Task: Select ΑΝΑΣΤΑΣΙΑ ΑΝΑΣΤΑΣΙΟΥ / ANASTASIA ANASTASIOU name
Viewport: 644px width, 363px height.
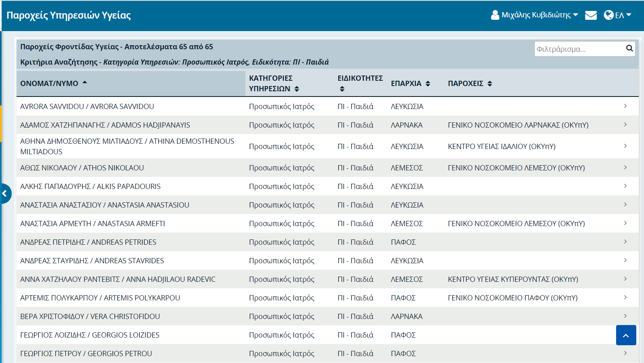Action: tap(105, 205)
